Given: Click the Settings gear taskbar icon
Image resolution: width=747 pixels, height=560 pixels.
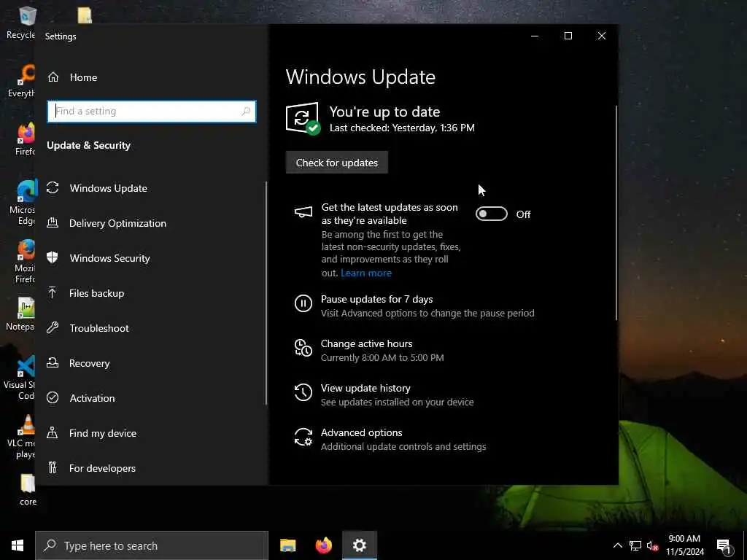Looking at the screenshot, I should coord(360,545).
